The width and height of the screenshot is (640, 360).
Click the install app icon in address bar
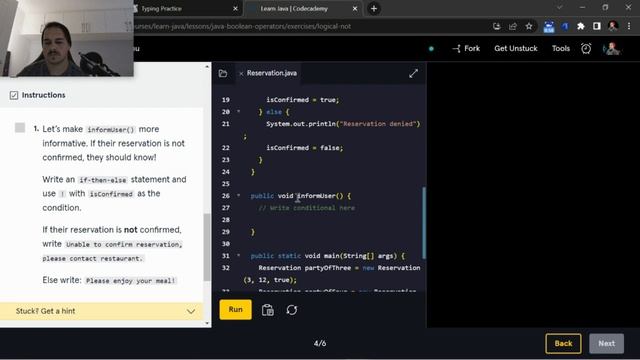click(497, 27)
